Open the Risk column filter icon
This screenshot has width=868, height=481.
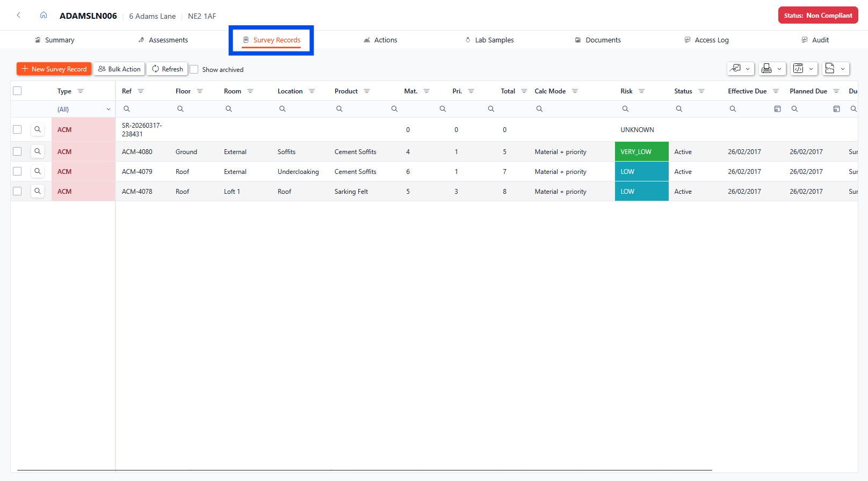[x=641, y=91]
